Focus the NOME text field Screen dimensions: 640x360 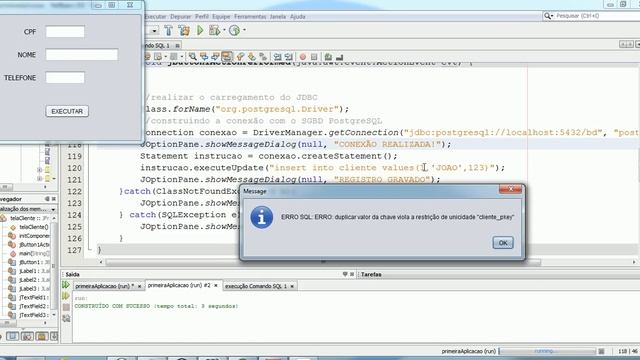tap(82, 55)
